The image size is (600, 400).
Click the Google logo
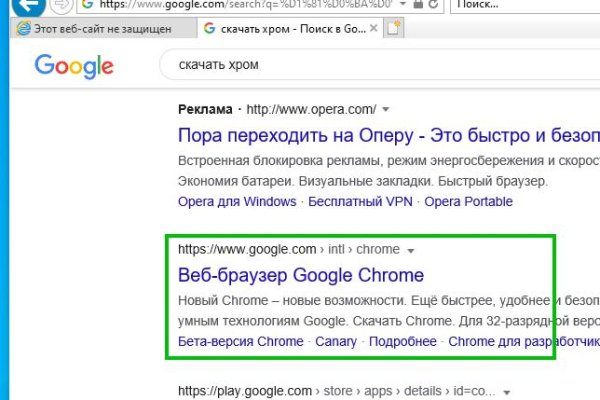(73, 67)
